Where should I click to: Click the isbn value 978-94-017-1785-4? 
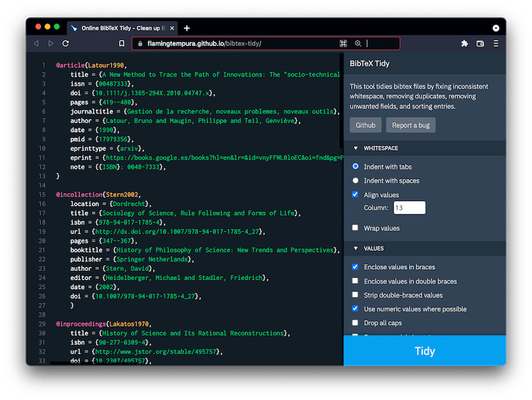[129, 222]
